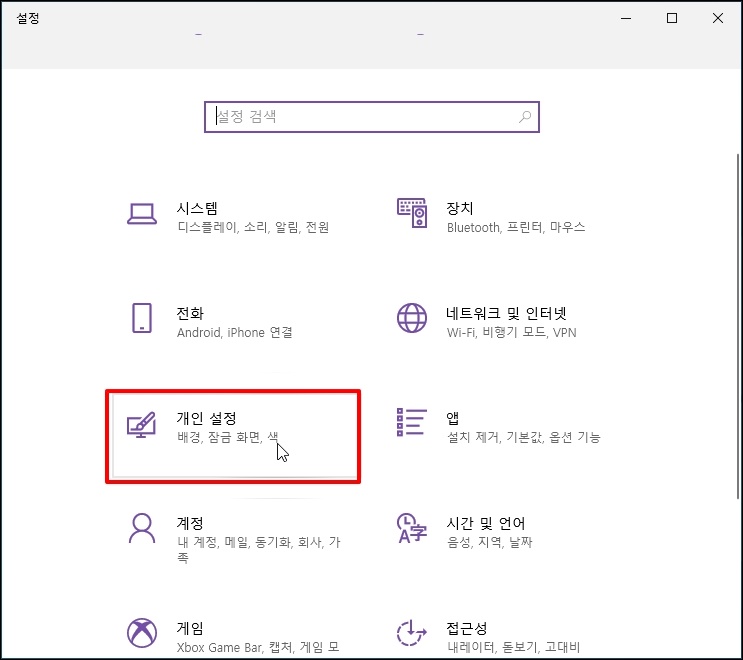Click 'Wi-Fi, 비행기 모드, VPN' description

click(512, 333)
